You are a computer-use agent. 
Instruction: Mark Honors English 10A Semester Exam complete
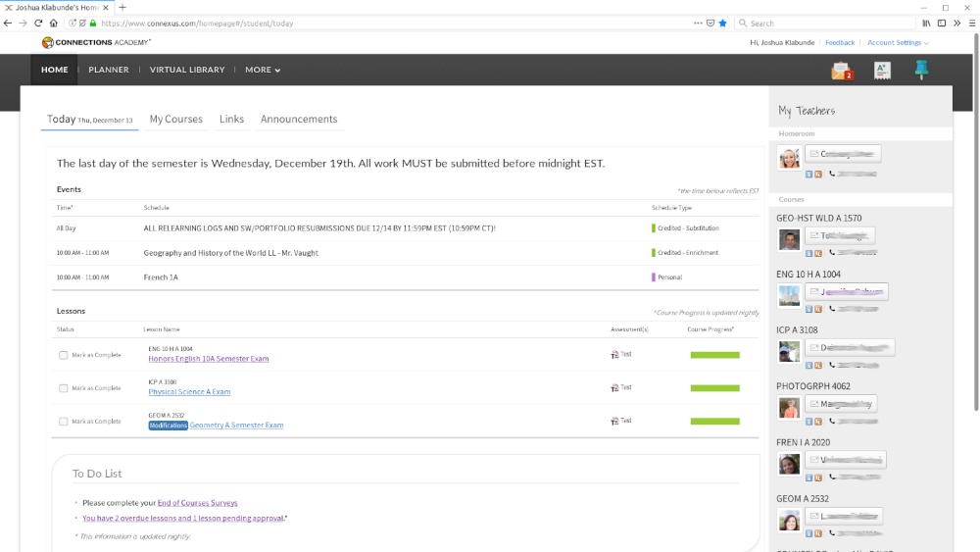tap(64, 355)
